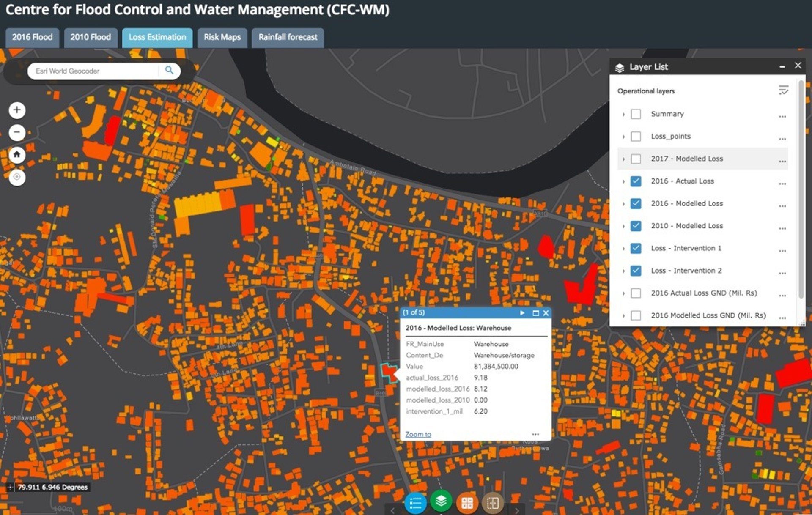Check the Summary layer checkbox
The image size is (812, 515).
(x=636, y=114)
